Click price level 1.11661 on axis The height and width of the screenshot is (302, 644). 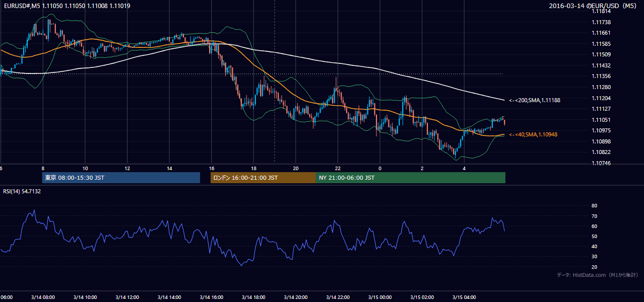click(x=602, y=33)
